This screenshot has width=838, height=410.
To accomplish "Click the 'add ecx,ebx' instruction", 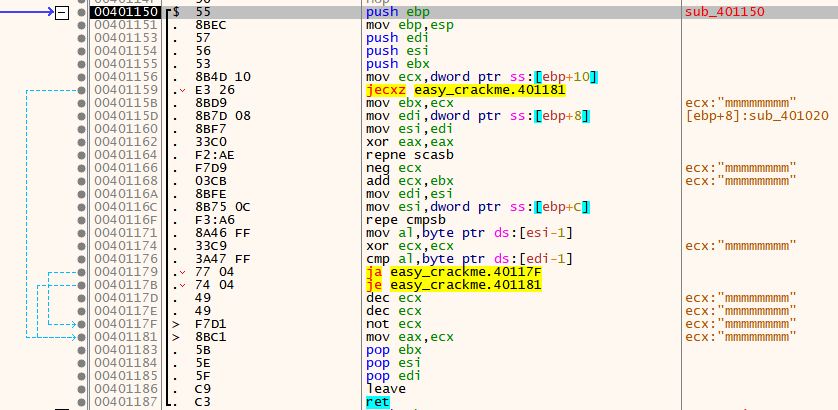I will 410,181.
